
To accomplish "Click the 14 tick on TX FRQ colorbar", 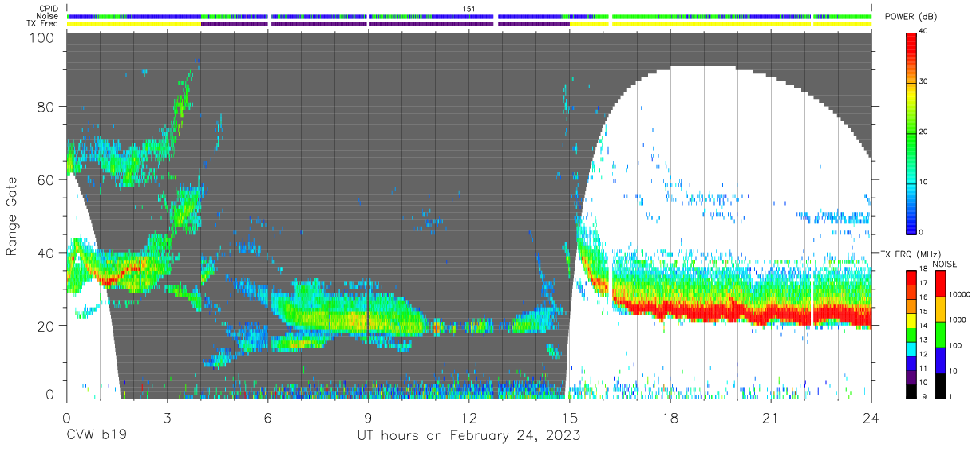I will pyautogui.click(x=923, y=326).
